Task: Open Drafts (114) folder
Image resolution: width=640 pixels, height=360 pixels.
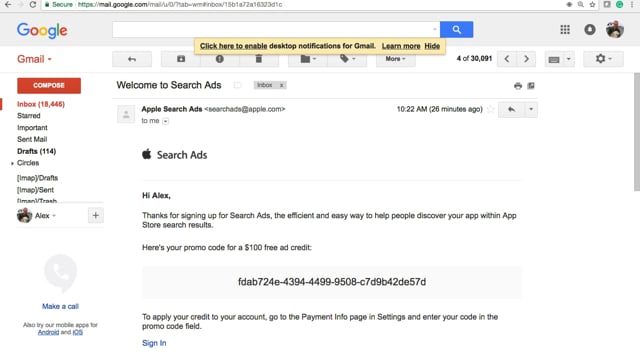Action: click(36, 151)
